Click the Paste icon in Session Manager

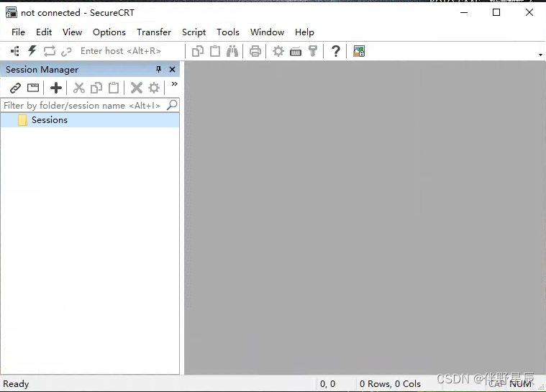[114, 88]
